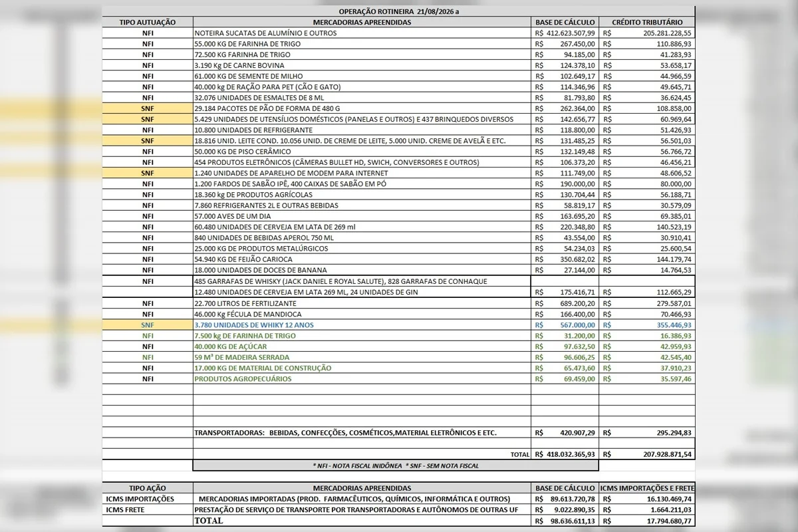Click lower total ICMS 17.794.680,77
Screen dimensions: 798x532
669,521
